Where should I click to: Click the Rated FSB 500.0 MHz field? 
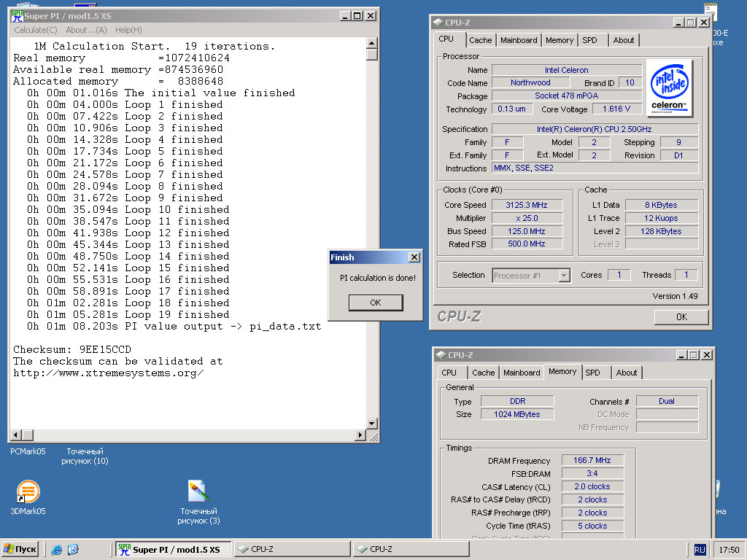point(527,244)
